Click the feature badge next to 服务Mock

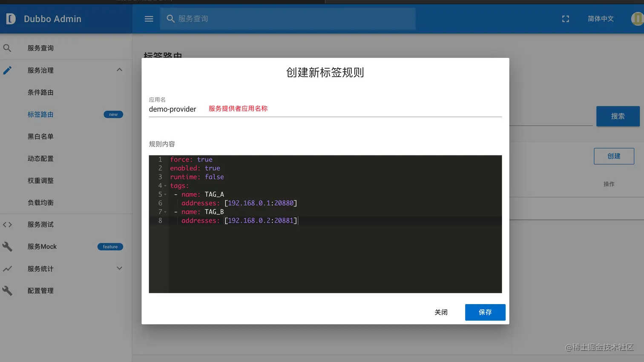pyautogui.click(x=110, y=247)
